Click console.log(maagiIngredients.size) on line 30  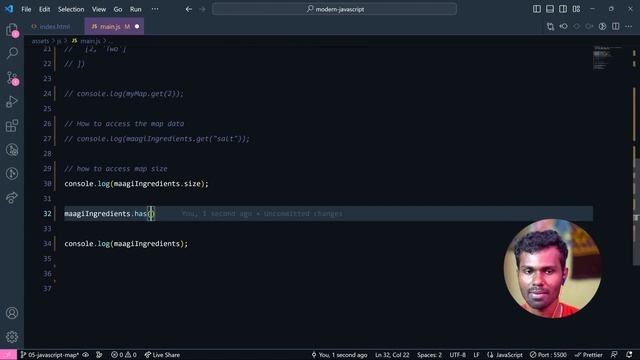pyautogui.click(x=136, y=184)
